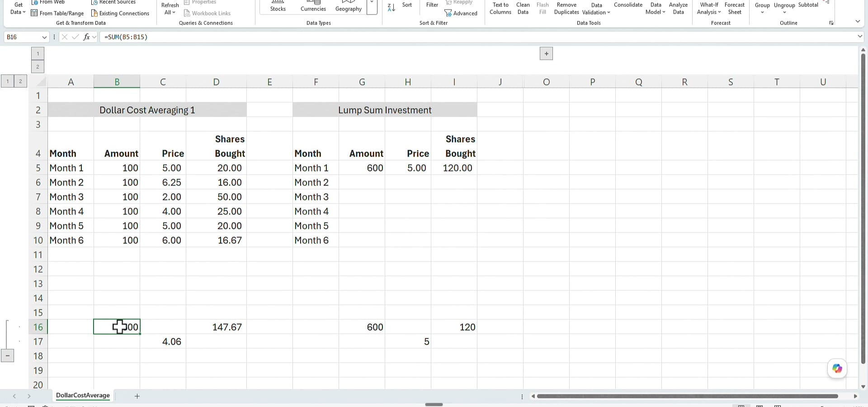Image resolution: width=868 pixels, height=407 pixels.
Task: Open the Group dropdown
Action: coord(762,8)
